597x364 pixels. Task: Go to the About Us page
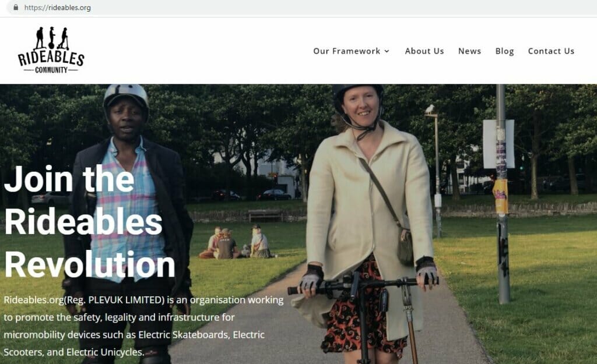(x=424, y=51)
